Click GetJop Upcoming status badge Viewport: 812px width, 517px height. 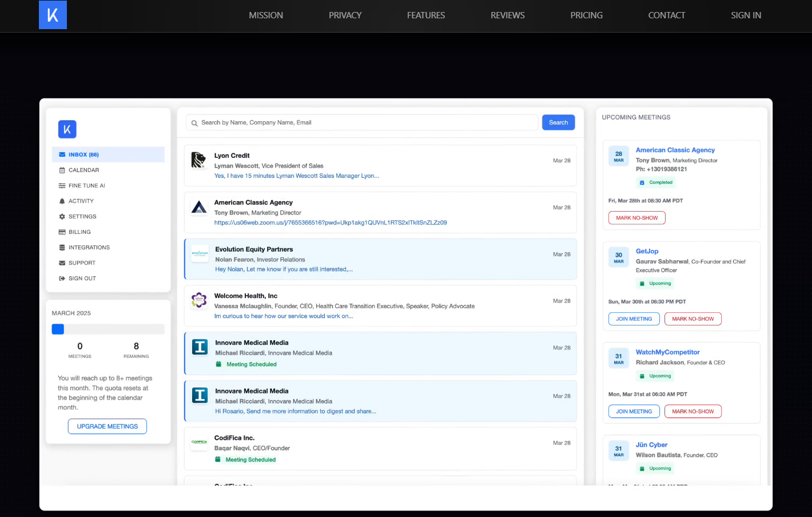point(655,284)
